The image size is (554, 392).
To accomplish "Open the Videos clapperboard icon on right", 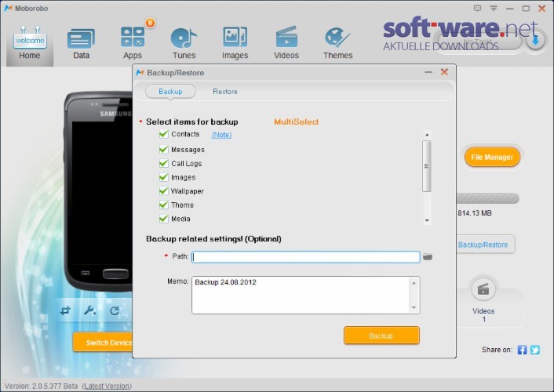I will [x=483, y=289].
